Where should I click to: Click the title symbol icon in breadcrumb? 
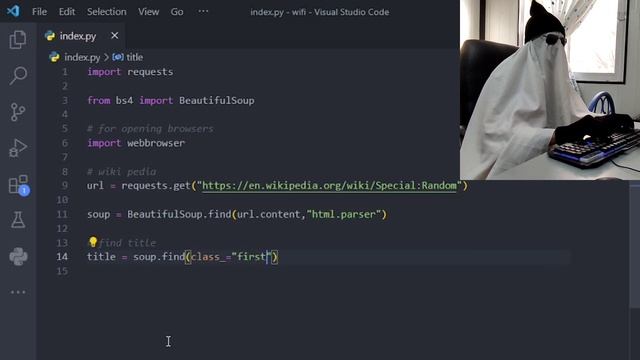(118, 57)
